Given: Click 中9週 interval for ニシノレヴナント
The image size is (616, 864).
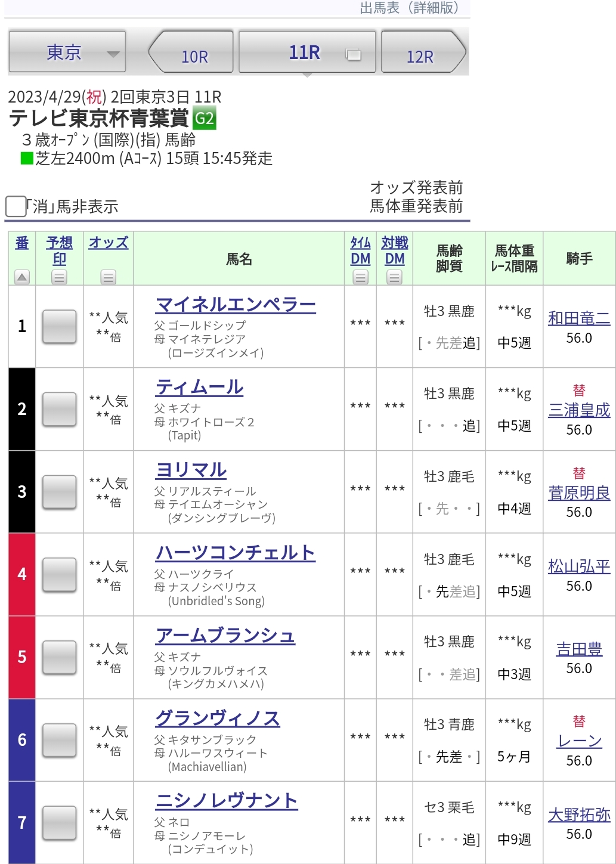Looking at the screenshot, I should 514,840.
